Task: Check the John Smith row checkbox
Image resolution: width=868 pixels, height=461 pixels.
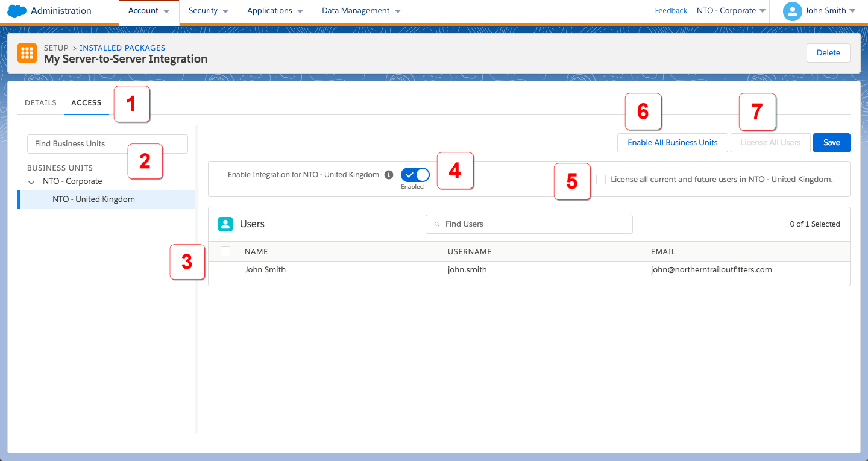Action: click(225, 271)
